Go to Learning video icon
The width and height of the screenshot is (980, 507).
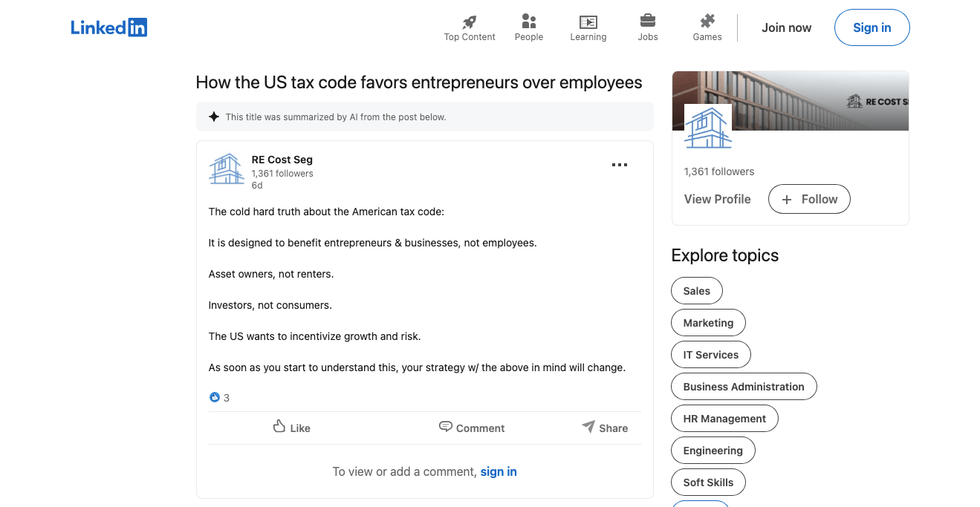coord(588,22)
